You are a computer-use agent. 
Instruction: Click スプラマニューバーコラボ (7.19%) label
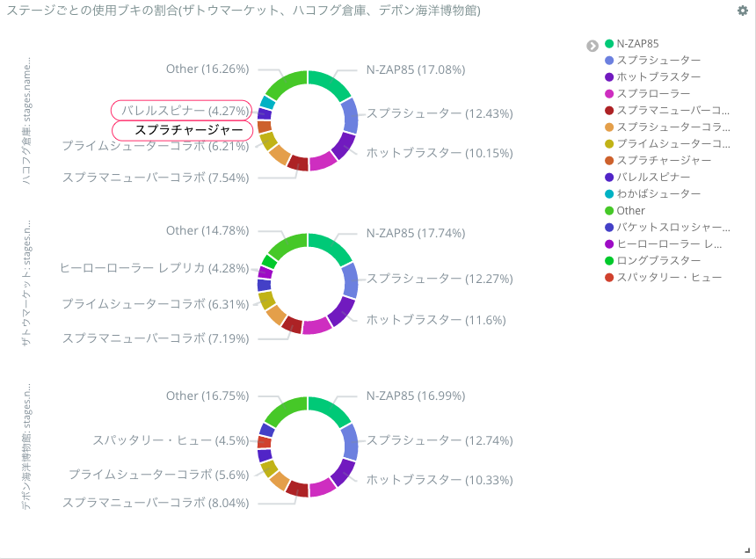pyautogui.click(x=156, y=338)
